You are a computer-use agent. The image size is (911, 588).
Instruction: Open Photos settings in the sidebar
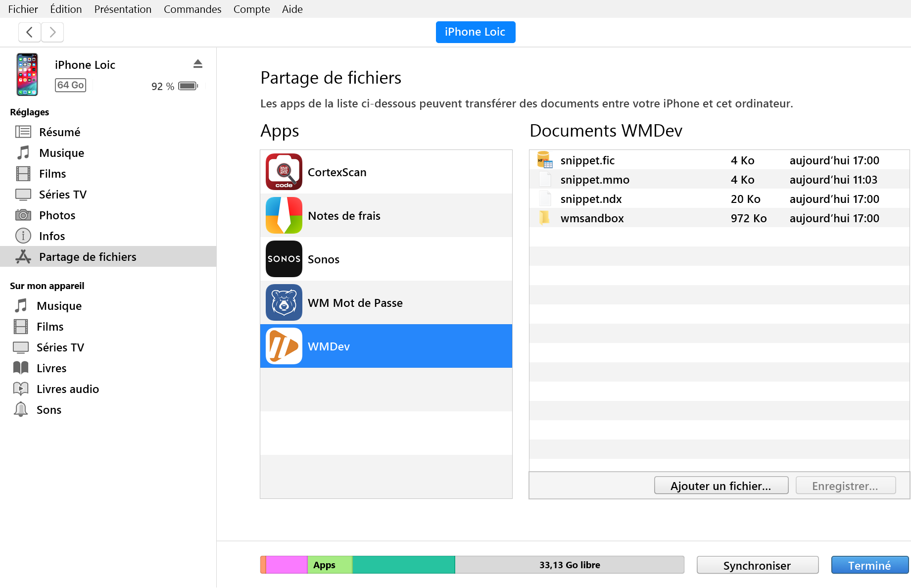[57, 215]
